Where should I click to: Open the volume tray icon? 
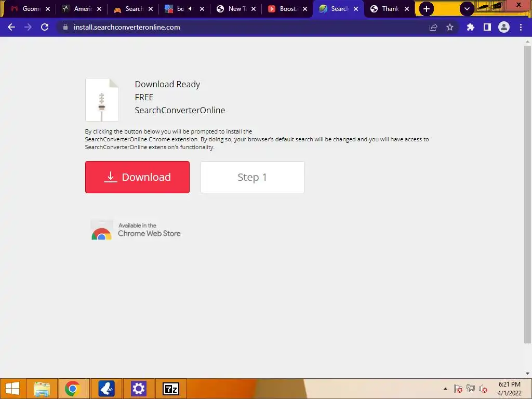pyautogui.click(x=483, y=389)
